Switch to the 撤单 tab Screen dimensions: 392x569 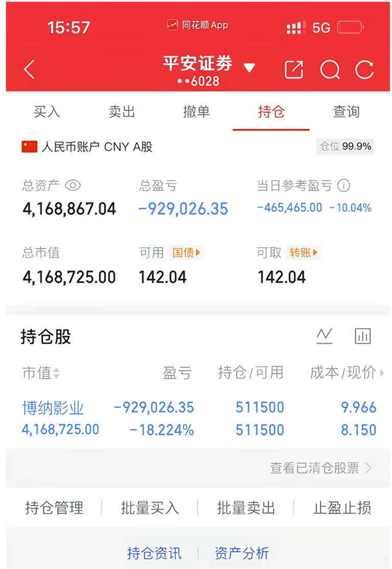coord(197,112)
